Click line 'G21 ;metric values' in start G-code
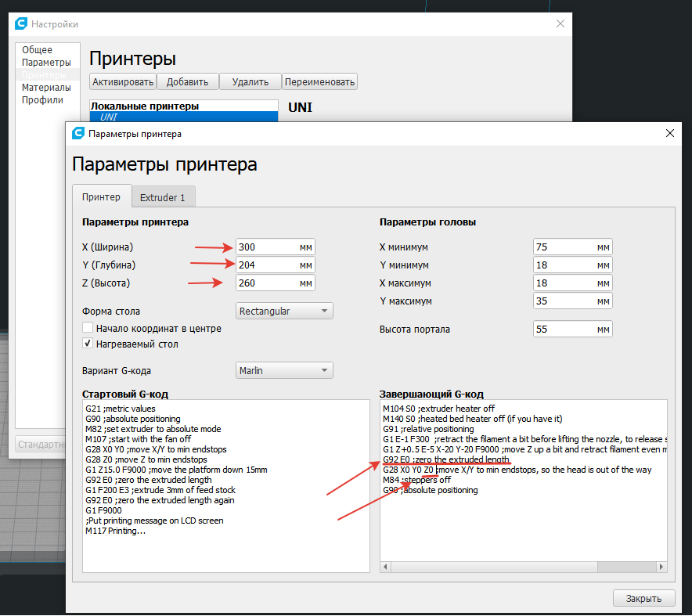692x616 pixels. pyautogui.click(x=121, y=409)
